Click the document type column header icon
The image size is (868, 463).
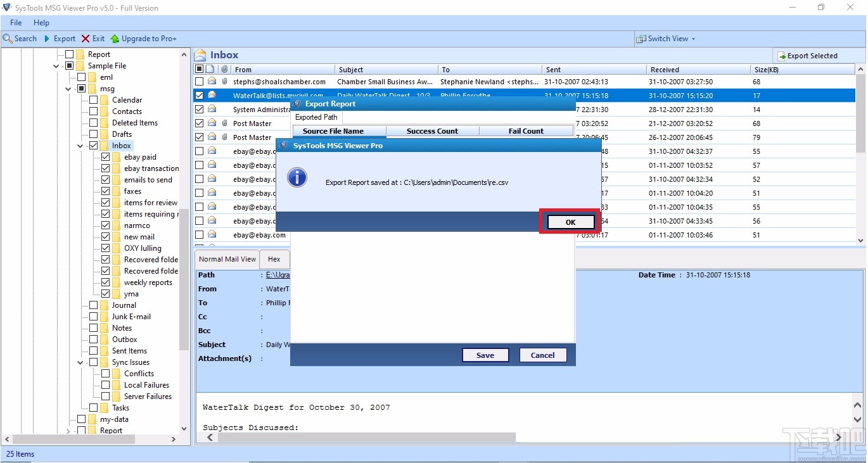pos(211,69)
